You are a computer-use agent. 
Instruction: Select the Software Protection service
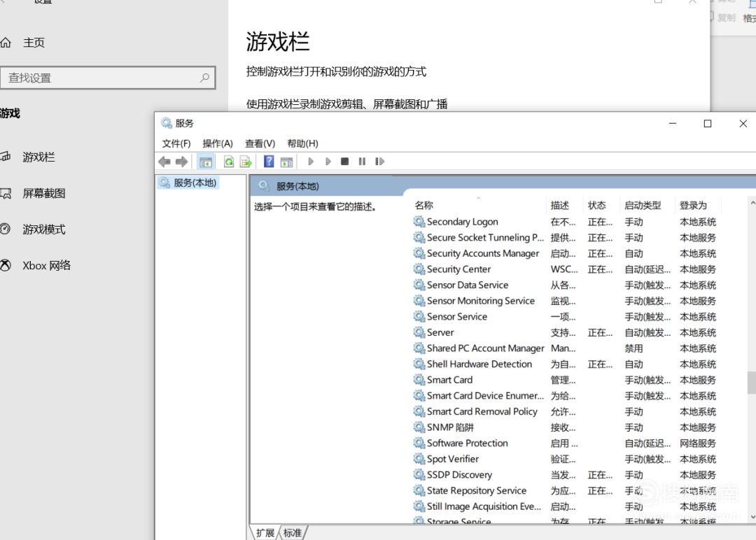tap(467, 443)
